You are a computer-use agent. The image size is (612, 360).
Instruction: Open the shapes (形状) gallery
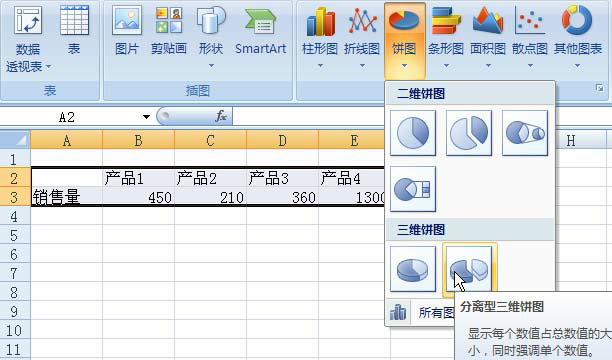(211, 37)
